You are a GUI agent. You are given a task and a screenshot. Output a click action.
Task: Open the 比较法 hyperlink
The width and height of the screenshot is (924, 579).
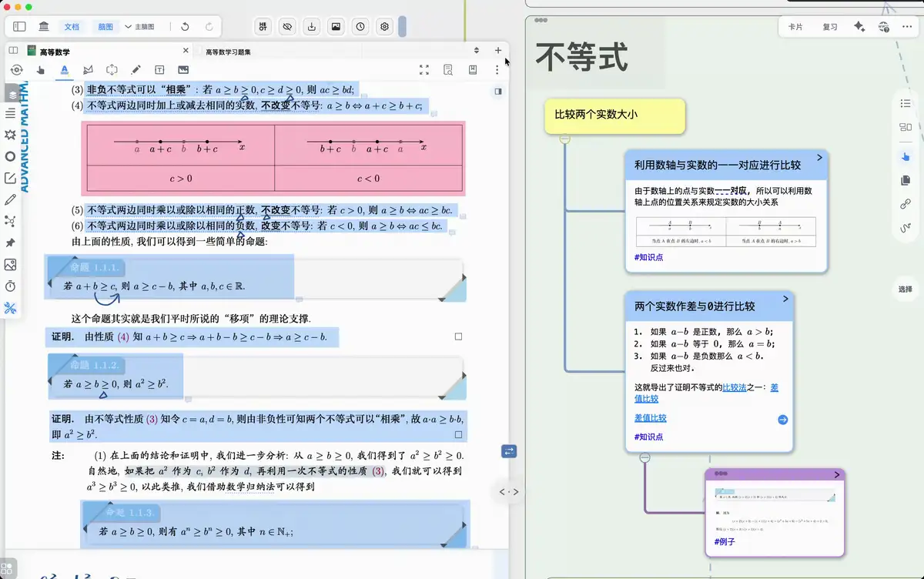coord(735,387)
